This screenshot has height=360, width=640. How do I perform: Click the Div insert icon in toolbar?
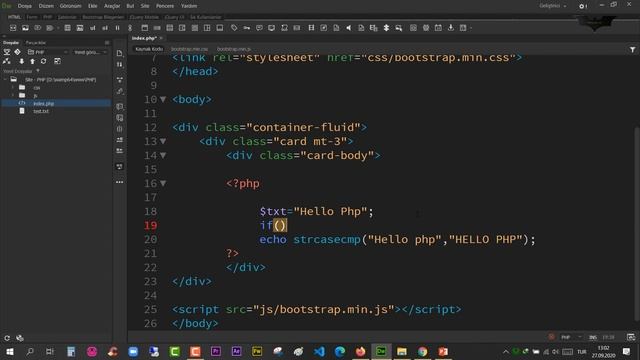coord(13,28)
